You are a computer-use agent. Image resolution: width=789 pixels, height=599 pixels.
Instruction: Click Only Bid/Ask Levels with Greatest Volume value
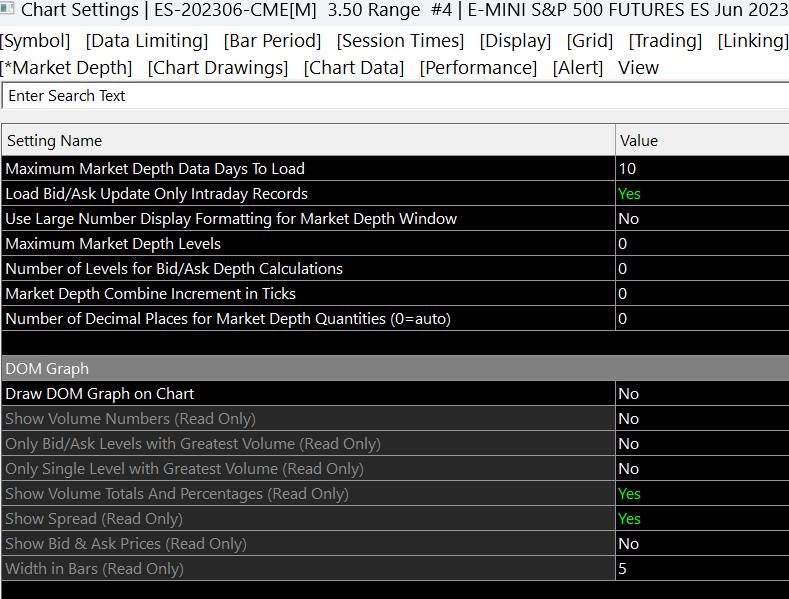[702, 443]
